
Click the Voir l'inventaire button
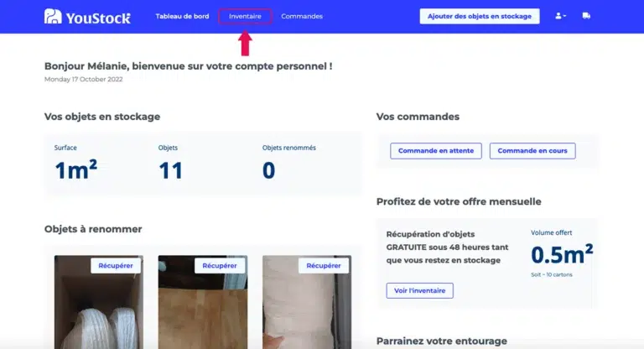[x=420, y=290]
